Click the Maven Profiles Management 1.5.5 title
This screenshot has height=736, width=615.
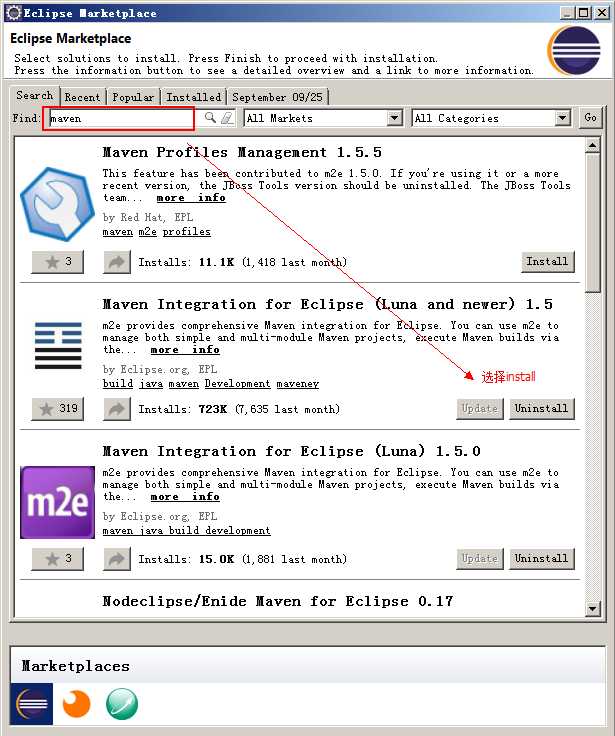242,153
